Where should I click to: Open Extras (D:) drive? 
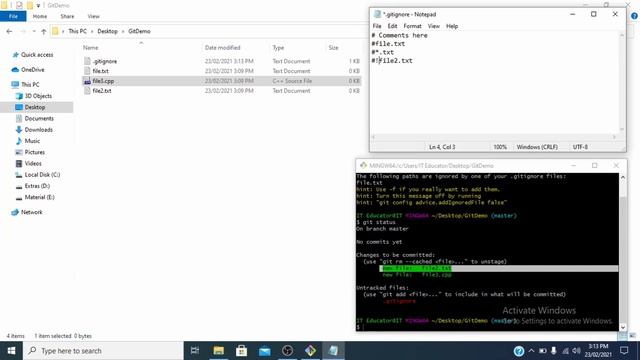pos(37,186)
